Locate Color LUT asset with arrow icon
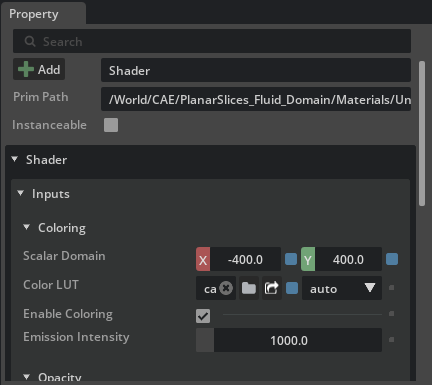Image resolution: width=432 pixels, height=385 pixels. pos(272,288)
